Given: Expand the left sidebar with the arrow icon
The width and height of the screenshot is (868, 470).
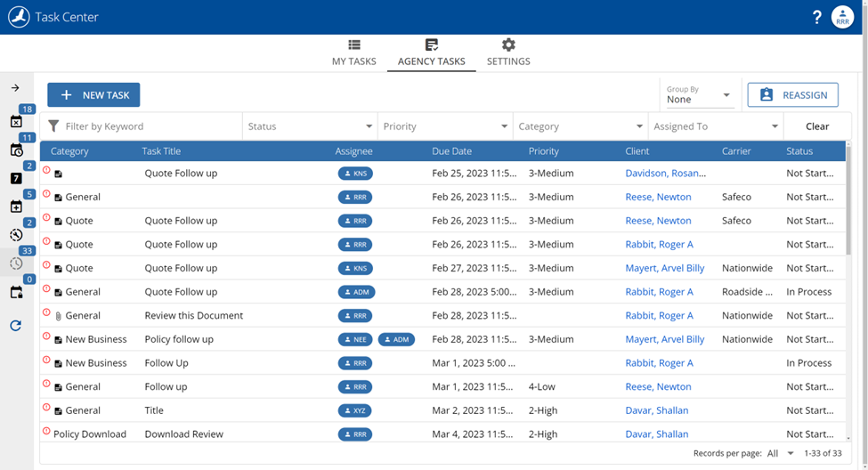Looking at the screenshot, I should pyautogui.click(x=15, y=88).
